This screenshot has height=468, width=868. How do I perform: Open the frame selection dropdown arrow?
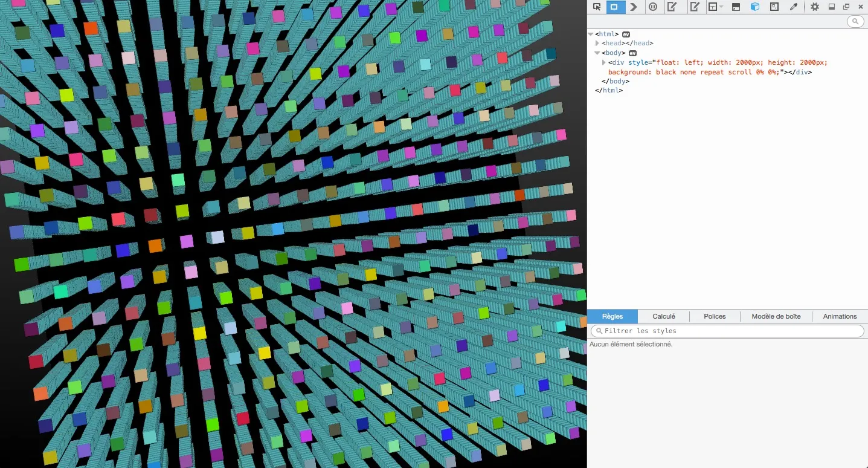click(x=721, y=7)
